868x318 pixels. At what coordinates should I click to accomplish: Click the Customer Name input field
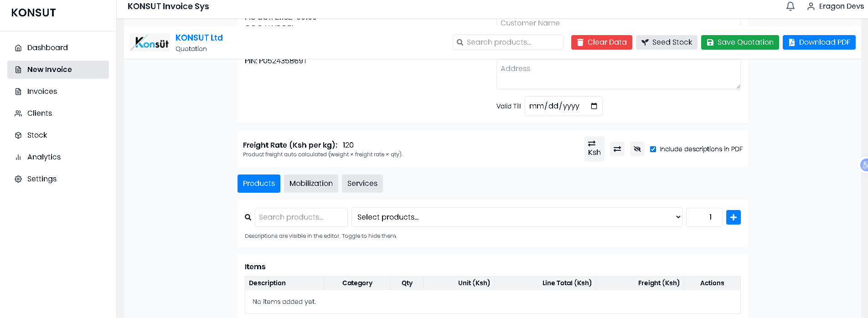(x=619, y=23)
